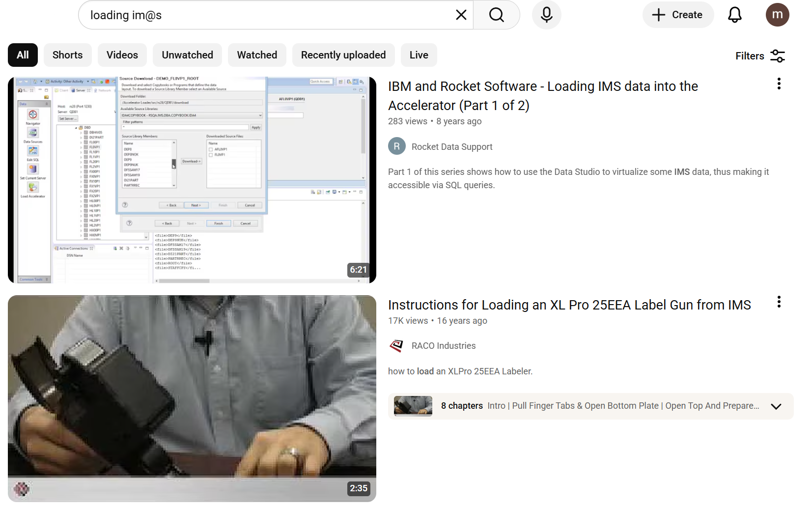Image resolution: width=812 pixels, height=507 pixels.
Task: Open more options for Label Gun video
Action: click(779, 302)
